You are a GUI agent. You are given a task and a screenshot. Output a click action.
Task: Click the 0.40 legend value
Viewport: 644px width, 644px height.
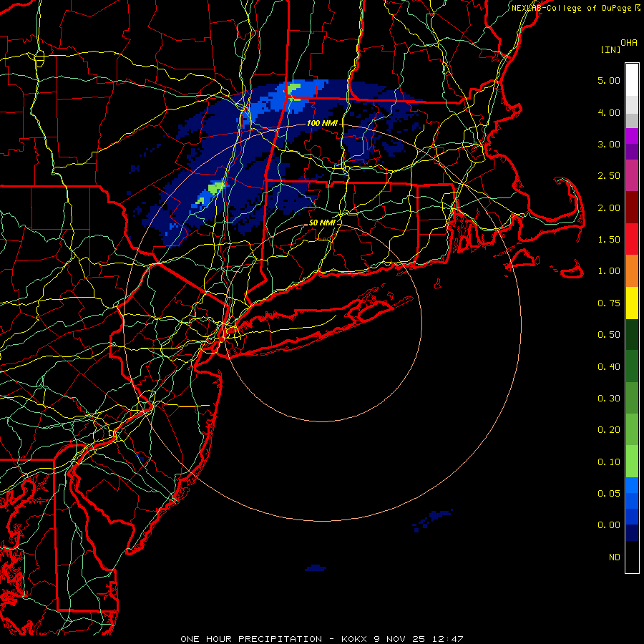coord(609,367)
